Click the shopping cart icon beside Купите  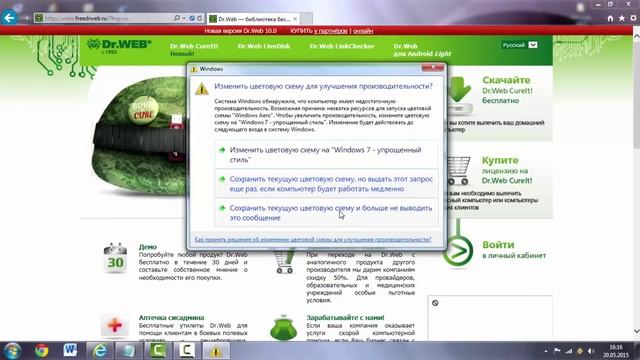(x=459, y=170)
